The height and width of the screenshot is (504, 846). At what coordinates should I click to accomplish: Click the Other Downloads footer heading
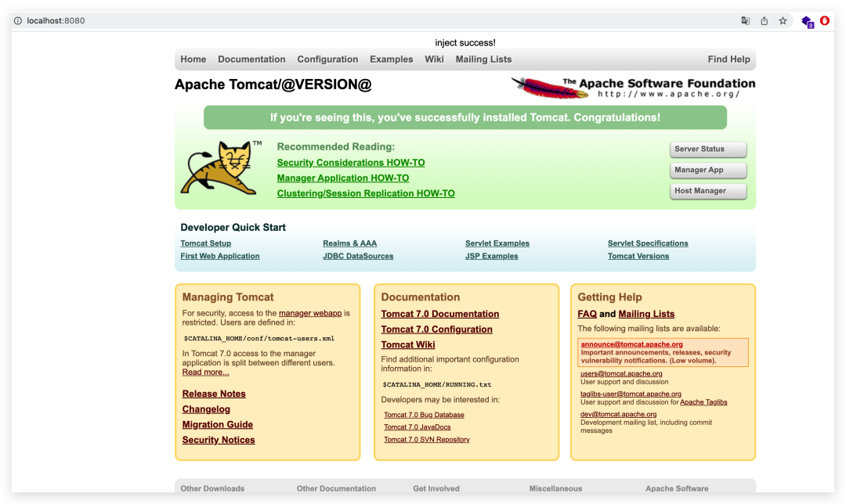[212, 488]
